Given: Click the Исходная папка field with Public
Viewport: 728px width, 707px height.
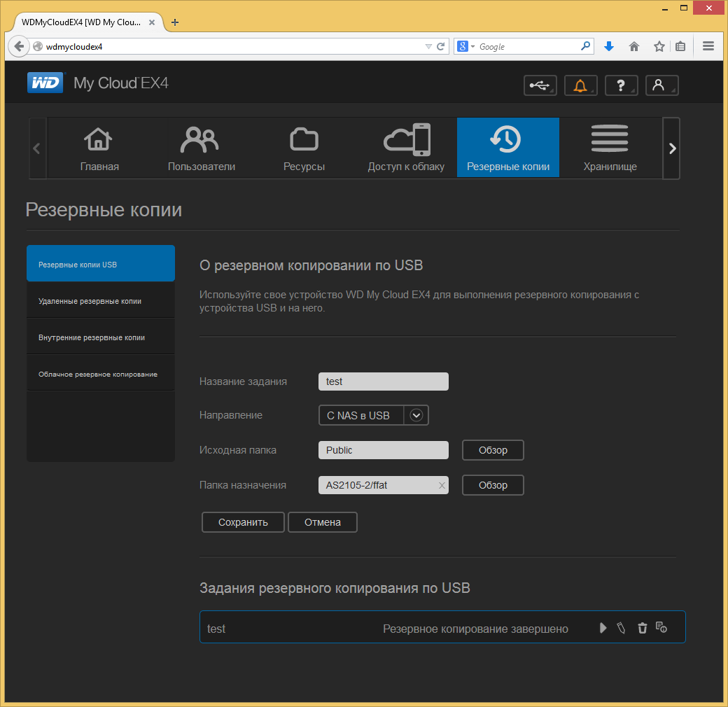Looking at the screenshot, I should point(384,450).
